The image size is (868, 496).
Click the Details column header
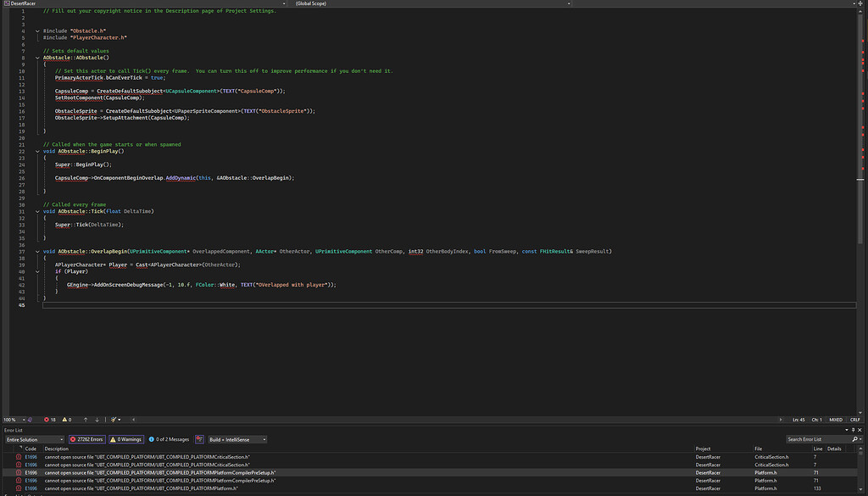click(x=834, y=449)
